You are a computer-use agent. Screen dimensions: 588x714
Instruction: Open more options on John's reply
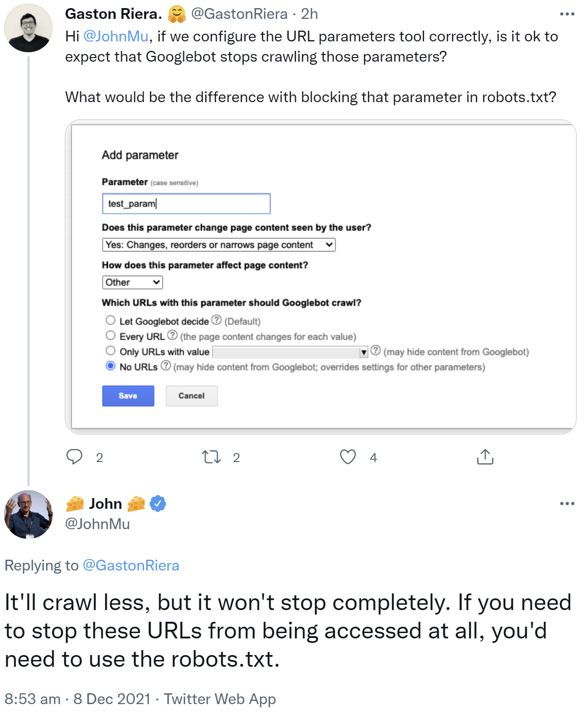(x=567, y=504)
